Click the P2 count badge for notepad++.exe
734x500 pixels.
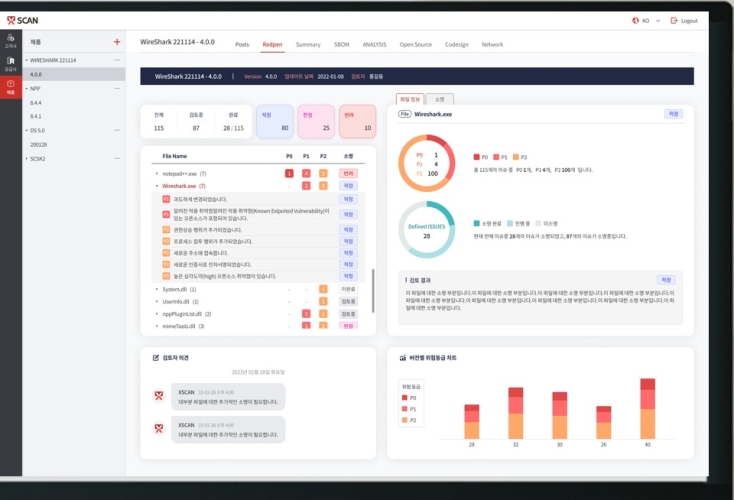[x=323, y=174]
